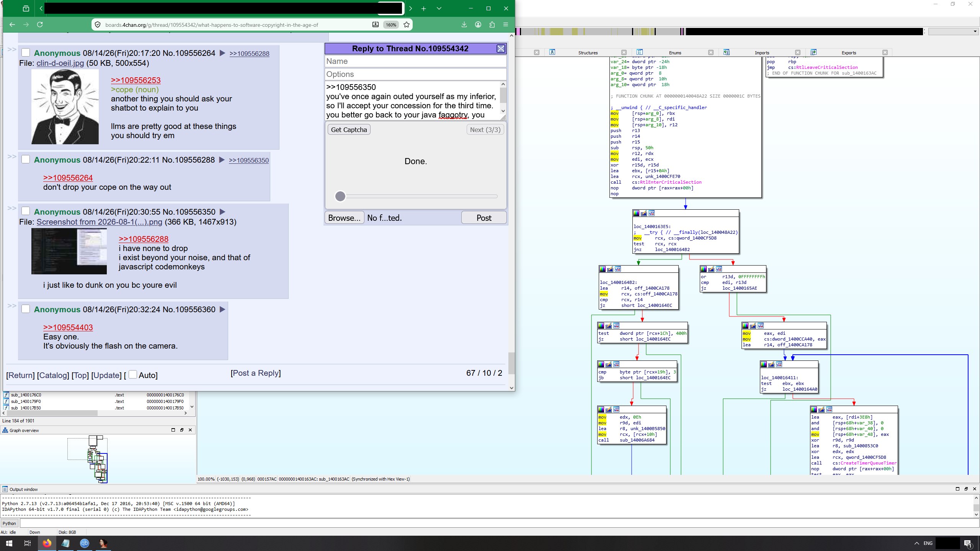Screen dimensions: 980x551
Task: Submit the reply with Post button
Action: click(x=484, y=218)
